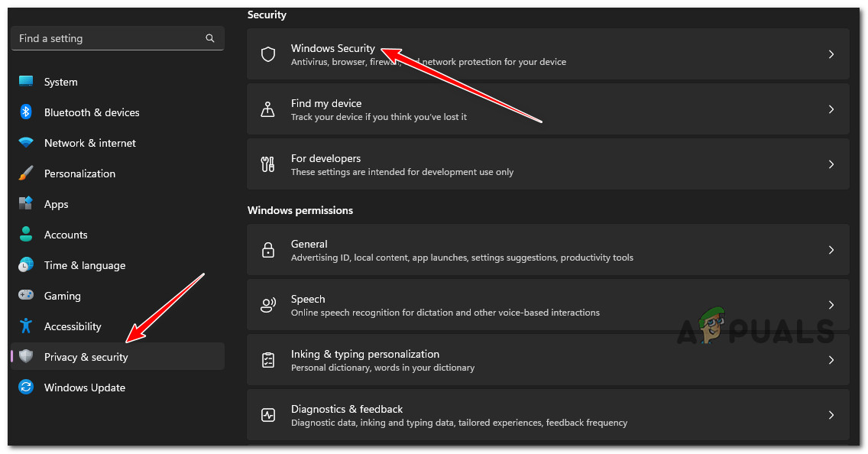
Task: Expand the Diagnostics & feedback chevron
Action: 831,415
